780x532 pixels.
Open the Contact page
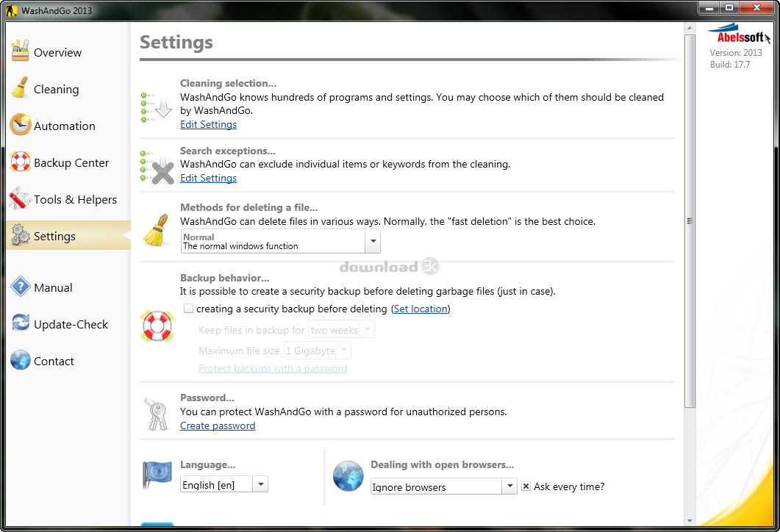[54, 361]
